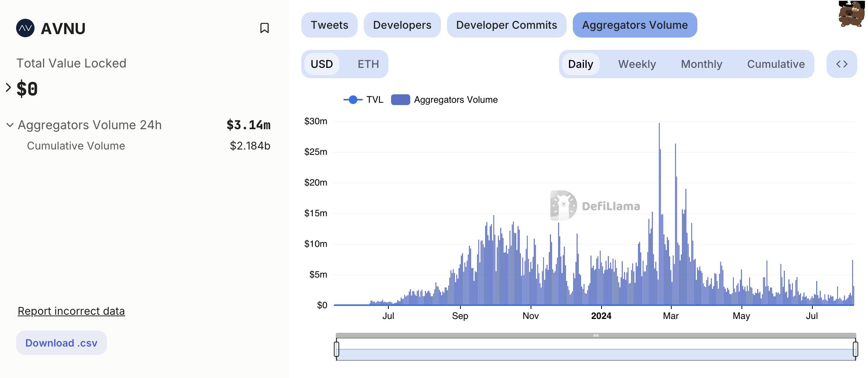Open the embed chart code button
The height and width of the screenshot is (378, 868).
tap(842, 64)
